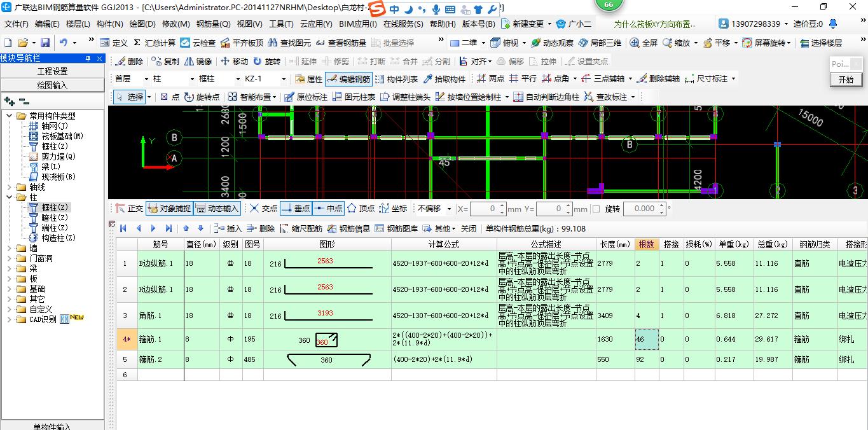Viewport: 868px width, 430px height.
Task: Select 两点 two-point axis tool
Action: [x=490, y=79]
